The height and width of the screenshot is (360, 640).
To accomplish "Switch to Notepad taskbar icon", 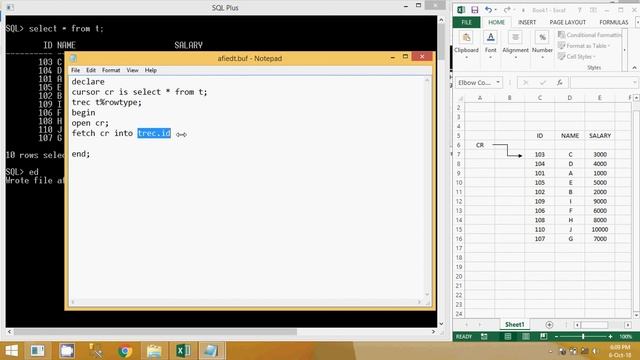I will pyautogui.click(x=211, y=351).
